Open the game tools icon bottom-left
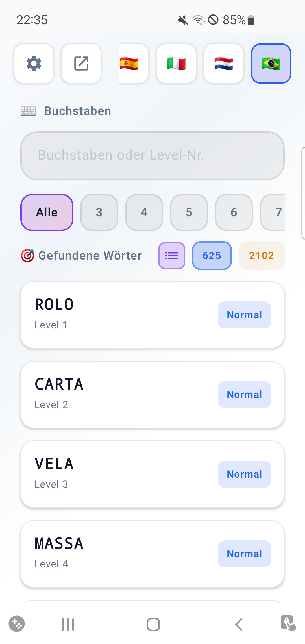Screen dimensions: 305x644 [17, 623]
